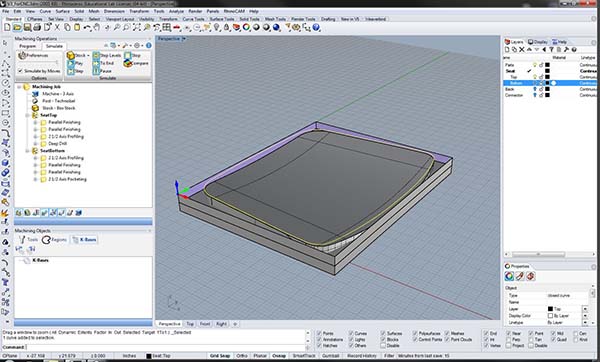The width and height of the screenshot is (600, 362).
Task: Toggle the Simulate by Moves checkbox
Action: tap(20, 71)
